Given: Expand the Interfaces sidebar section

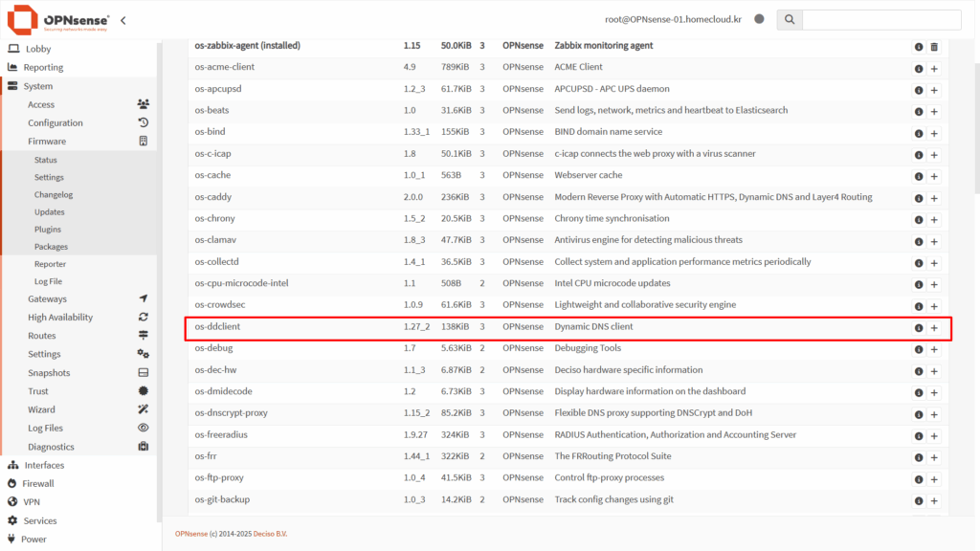Looking at the screenshot, I should tap(44, 465).
